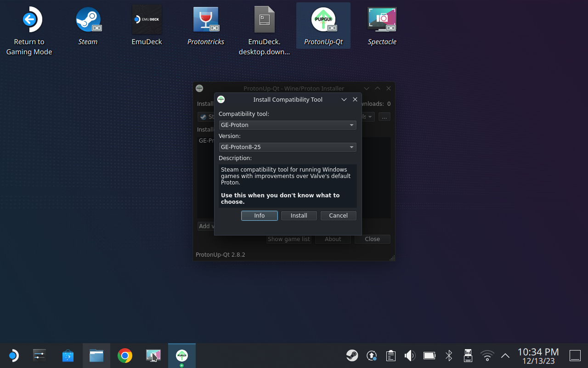Click the Steam compatibility tool description paragraph
This screenshot has height=368, width=588.
[x=286, y=176]
